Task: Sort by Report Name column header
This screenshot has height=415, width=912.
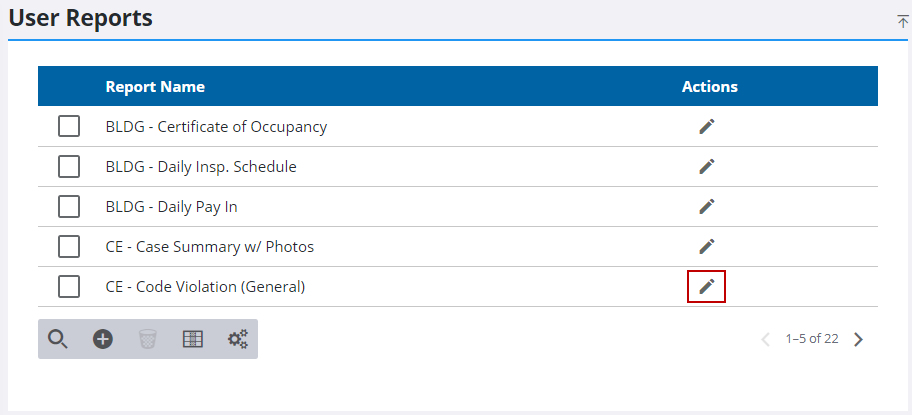Action: point(155,87)
